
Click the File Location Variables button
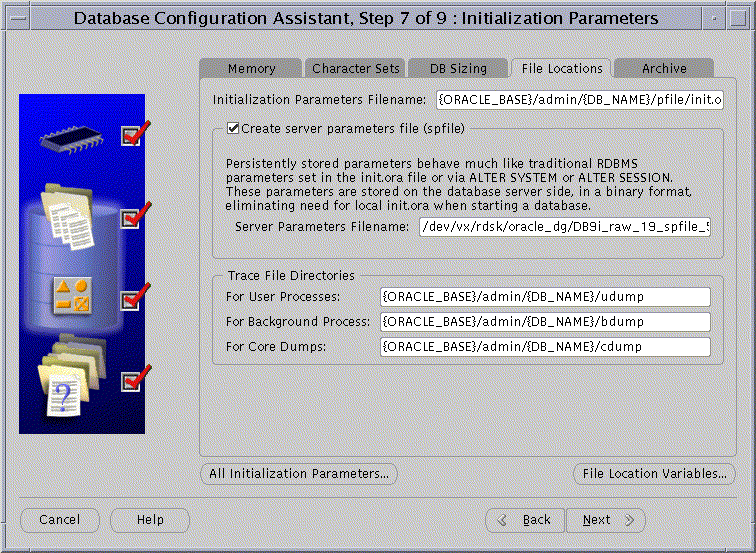[654, 473]
